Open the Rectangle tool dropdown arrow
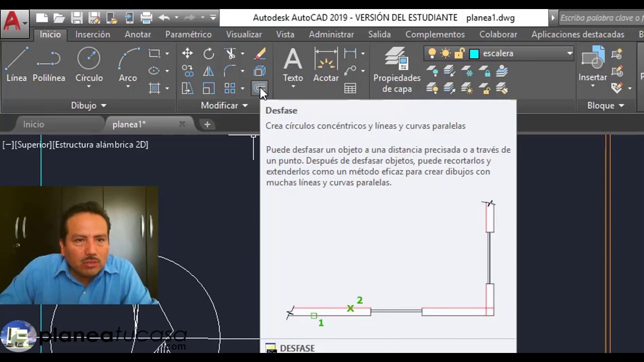This screenshot has width=644, height=362. [167, 53]
